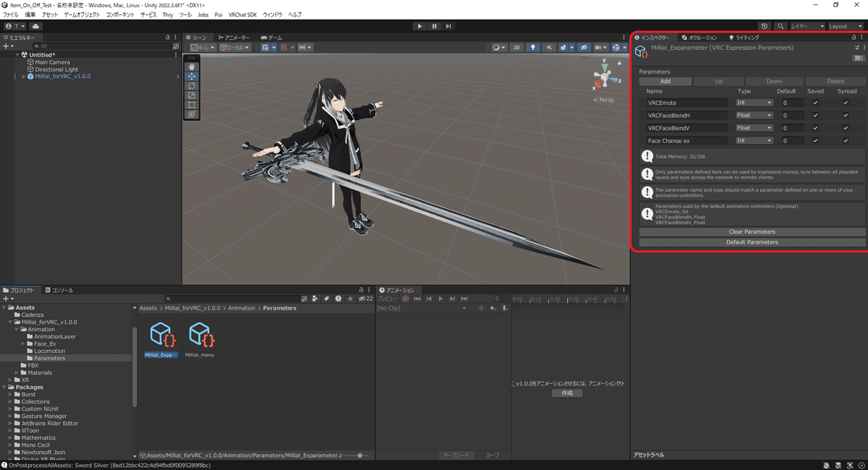This screenshot has width=868, height=470.
Task: Click project search by type icon
Action: [x=315, y=298]
